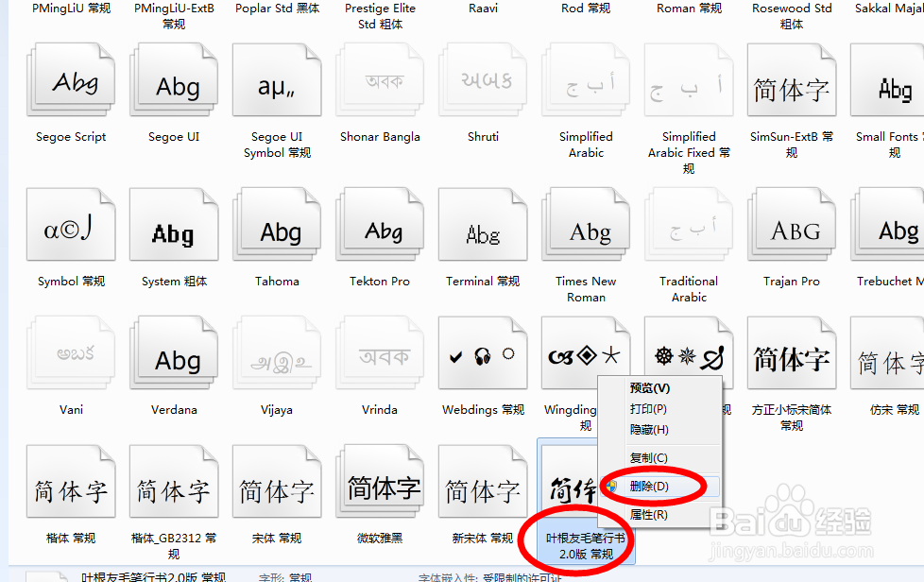Click the Poplar Std 黑体 font name
The image size is (924, 582).
point(277,9)
